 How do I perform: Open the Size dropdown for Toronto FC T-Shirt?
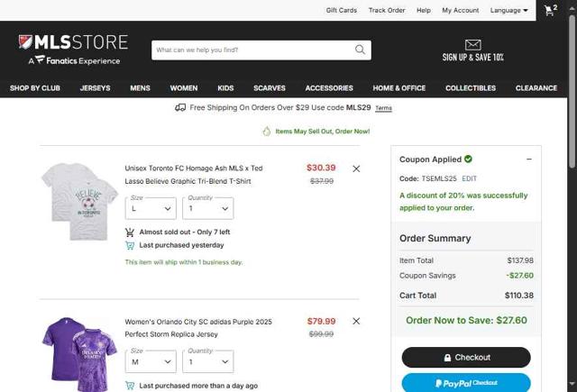151,208
